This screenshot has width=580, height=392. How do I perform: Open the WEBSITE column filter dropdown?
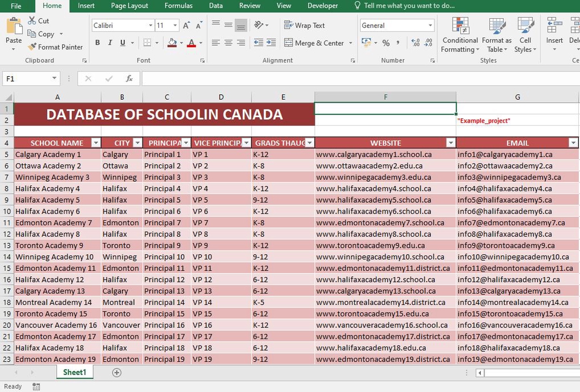point(450,143)
